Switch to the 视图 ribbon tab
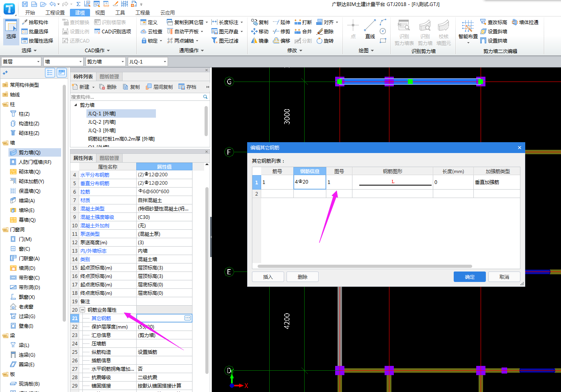 pyautogui.click(x=100, y=12)
